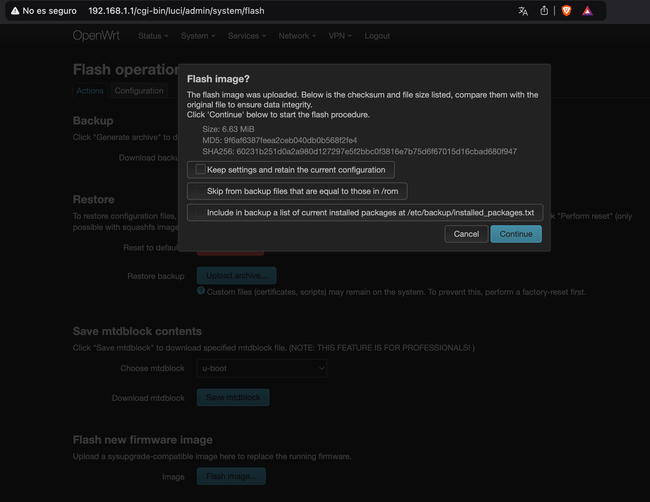The height and width of the screenshot is (502, 650).
Task: Click the info icon under Restore backup
Action: coord(201,291)
